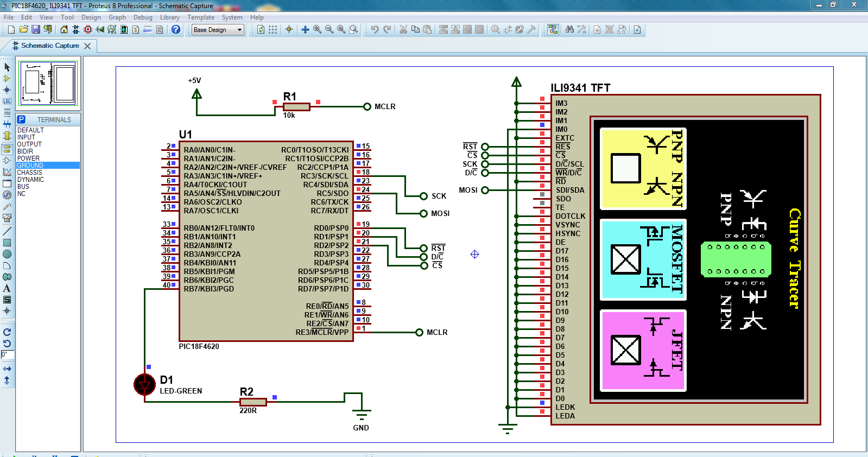
Task: Switch to Virtual instruments mode
Action: click(x=7, y=218)
